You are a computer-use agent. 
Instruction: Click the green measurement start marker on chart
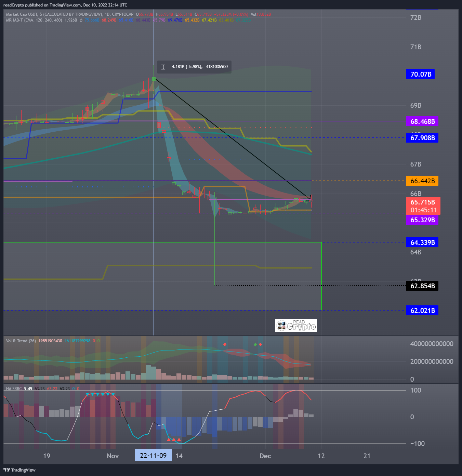tap(154, 79)
